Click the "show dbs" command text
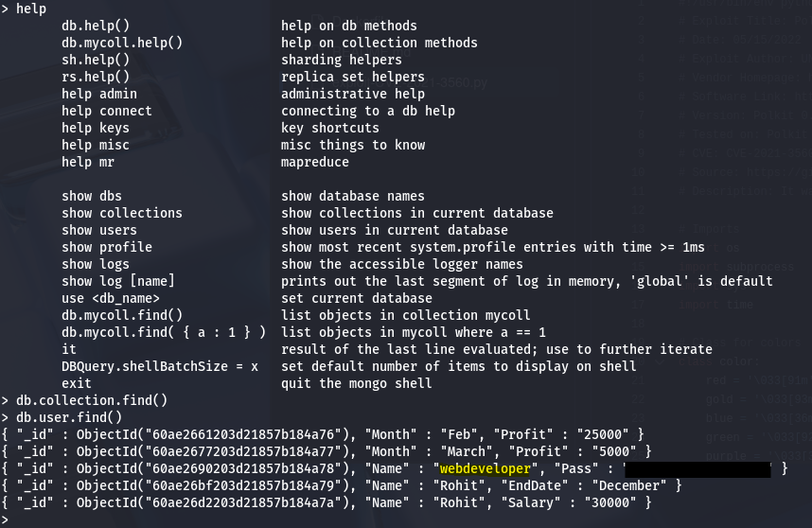812x528 pixels. 92,196
